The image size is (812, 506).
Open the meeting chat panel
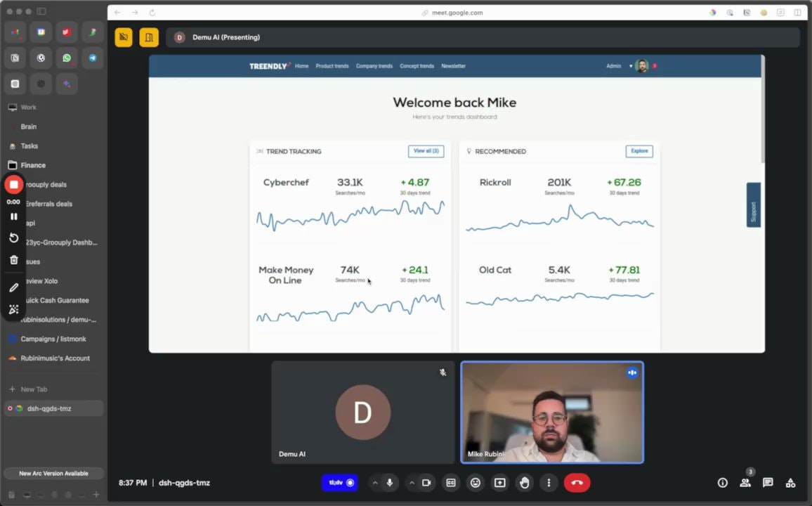(768, 483)
